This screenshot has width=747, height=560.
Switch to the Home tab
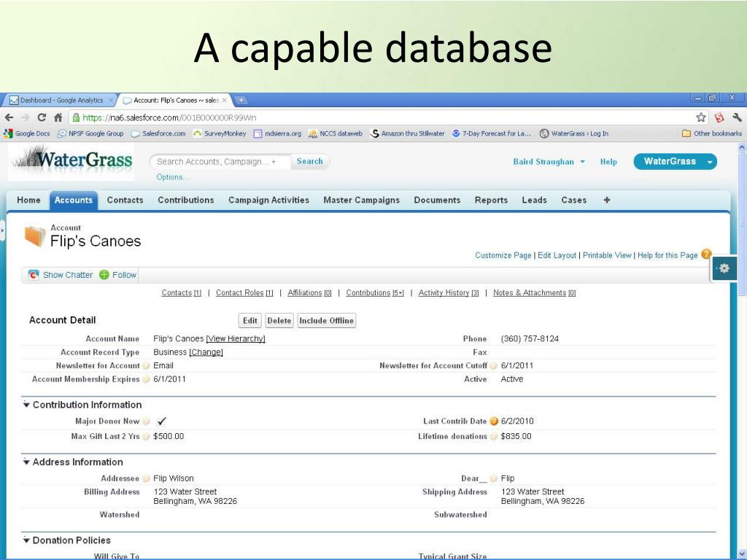click(28, 200)
